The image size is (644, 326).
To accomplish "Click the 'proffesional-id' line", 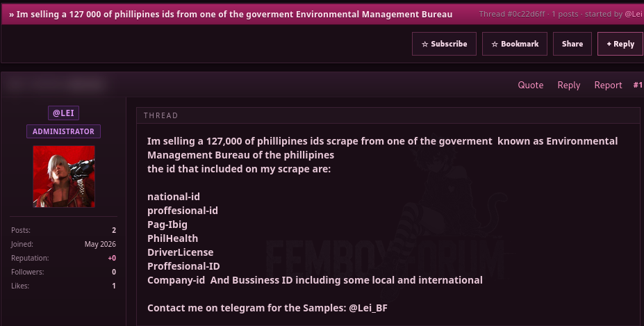I will (x=182, y=211).
